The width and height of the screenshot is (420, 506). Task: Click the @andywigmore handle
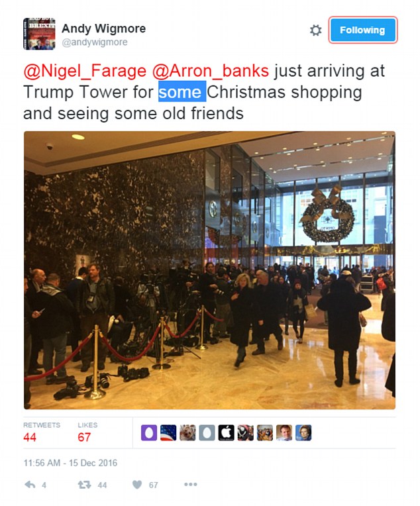pos(95,42)
